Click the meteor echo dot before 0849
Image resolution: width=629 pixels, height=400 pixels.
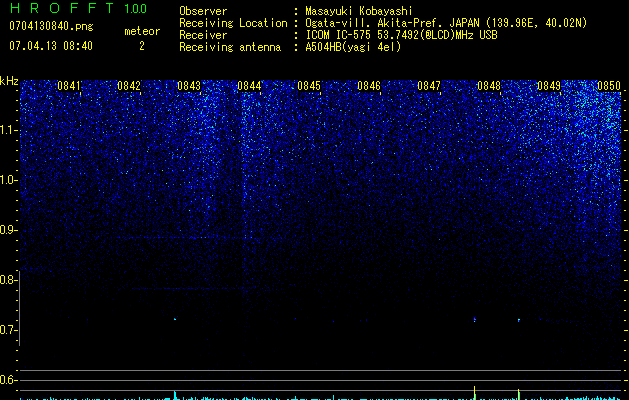coord(519,320)
